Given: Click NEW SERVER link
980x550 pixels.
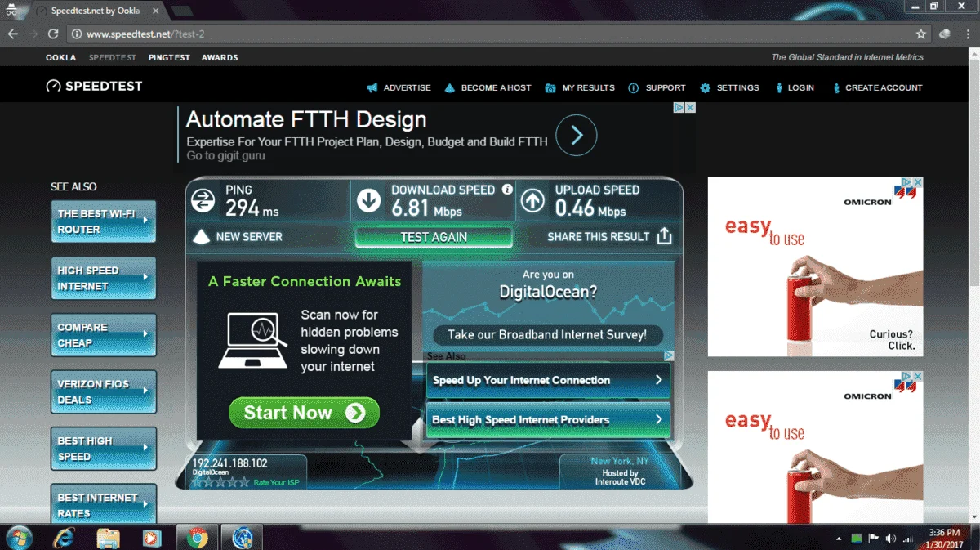Looking at the screenshot, I should click(249, 237).
